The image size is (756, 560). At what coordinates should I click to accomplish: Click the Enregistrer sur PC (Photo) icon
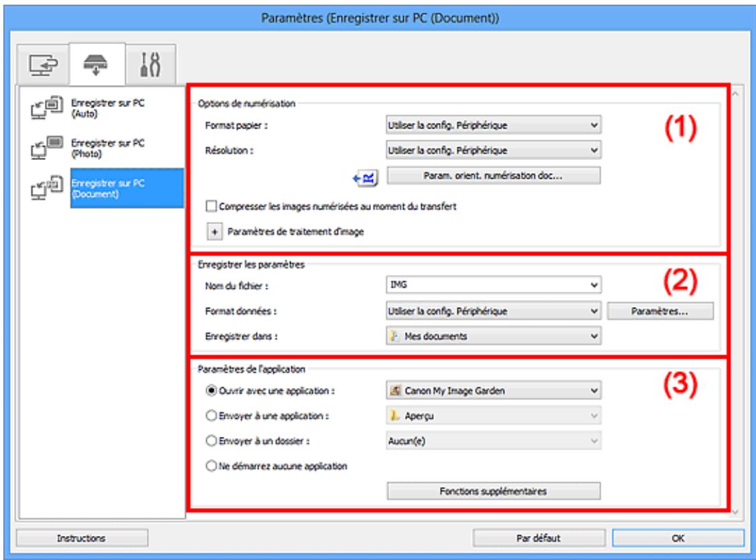click(x=46, y=148)
